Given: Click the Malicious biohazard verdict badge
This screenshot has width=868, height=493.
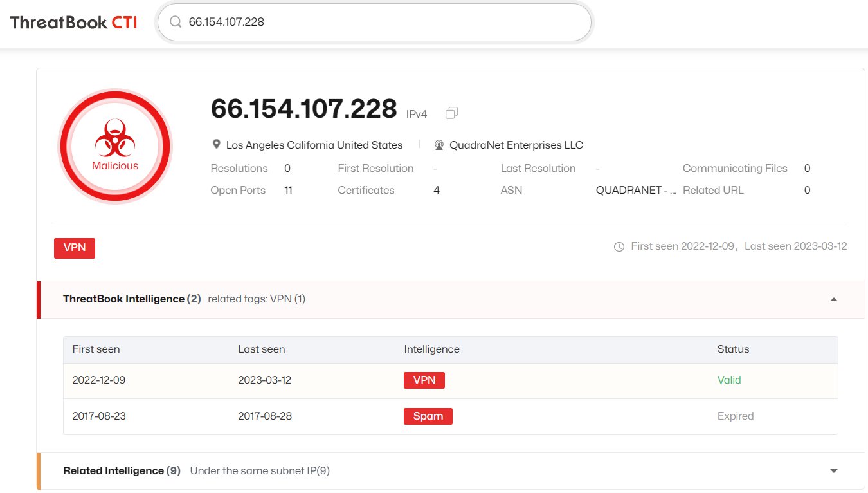Looking at the screenshot, I should (115, 146).
